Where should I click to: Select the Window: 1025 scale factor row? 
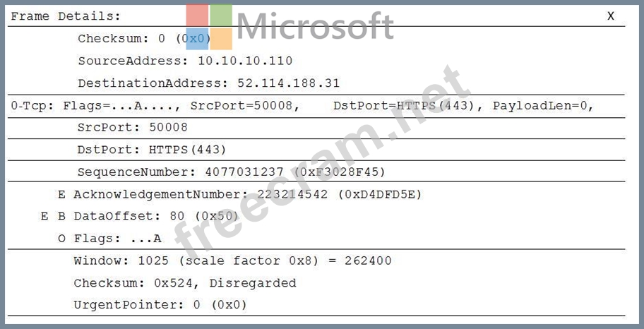point(232,261)
